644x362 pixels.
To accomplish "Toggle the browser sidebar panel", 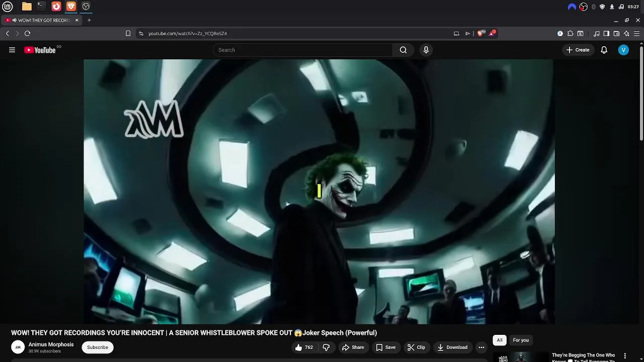I will coord(606,33).
